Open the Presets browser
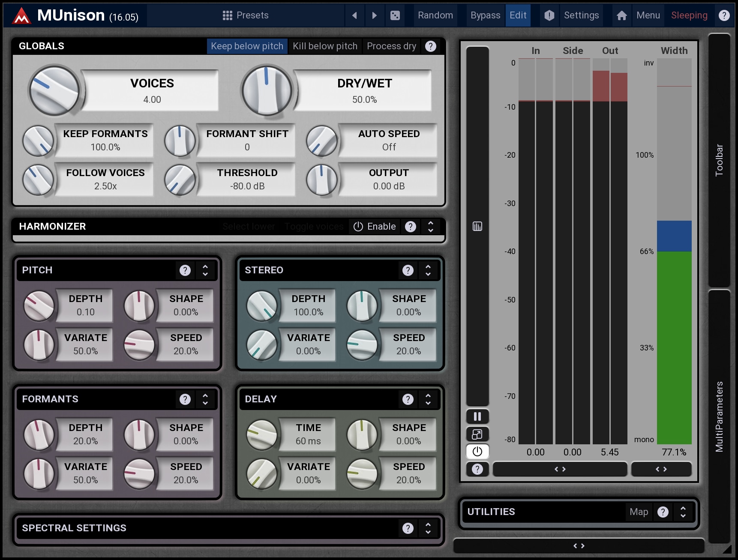 click(246, 15)
